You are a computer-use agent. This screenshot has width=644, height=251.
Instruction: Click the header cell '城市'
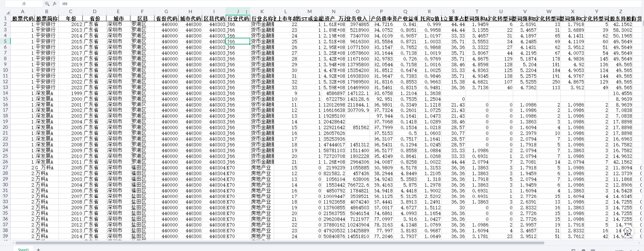point(118,19)
